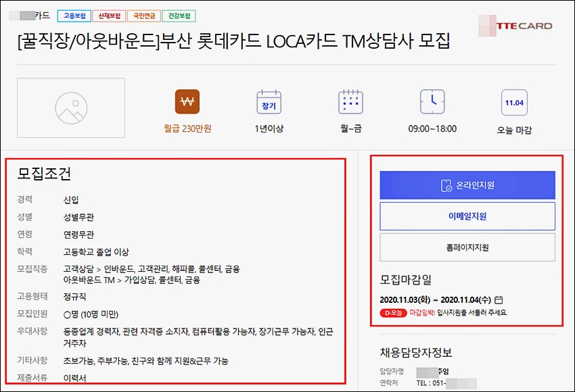Click the 동종업계 경력자 preferred conditions text

(198, 337)
